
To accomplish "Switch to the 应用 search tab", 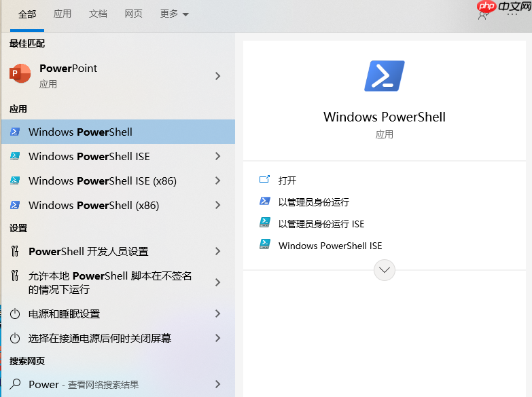I will 63,14.
